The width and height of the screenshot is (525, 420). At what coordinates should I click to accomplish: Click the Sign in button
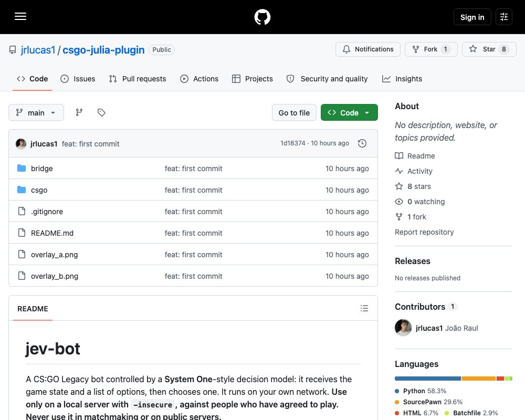(472, 17)
